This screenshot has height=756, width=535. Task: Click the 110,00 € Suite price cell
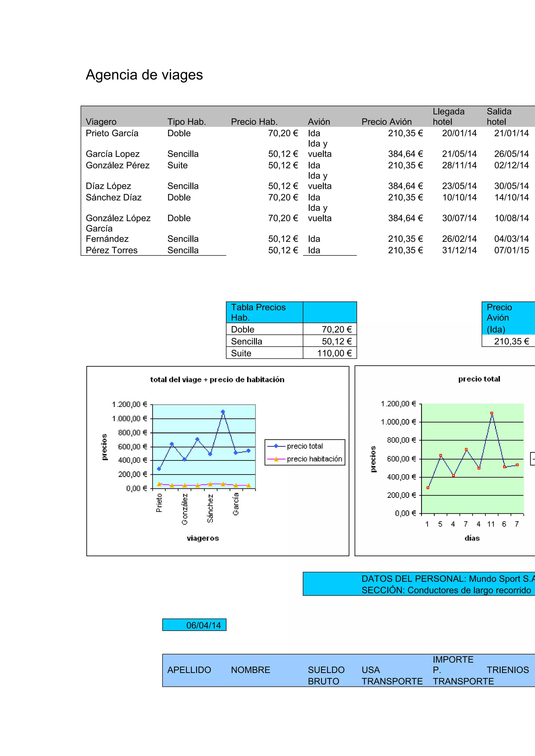click(334, 353)
